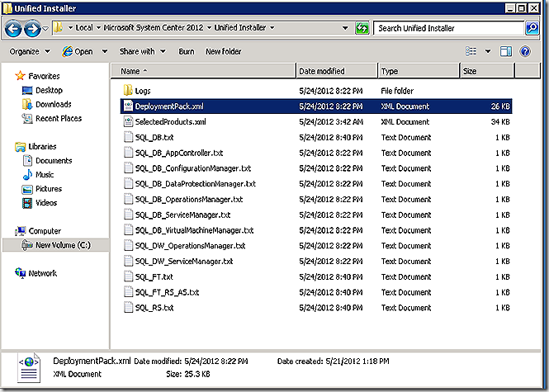
Task: Open the view options dropdown arrow
Action: 488,51
